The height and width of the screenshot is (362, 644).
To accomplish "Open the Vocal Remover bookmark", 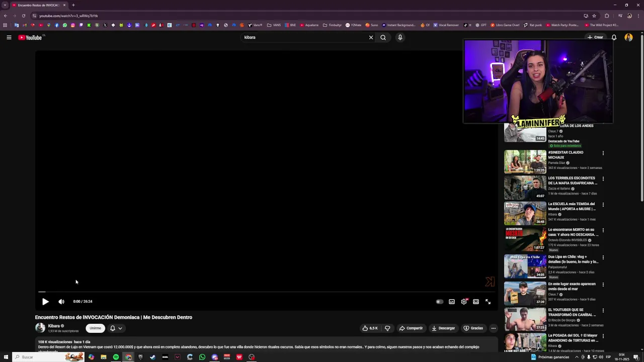I will 446,25.
